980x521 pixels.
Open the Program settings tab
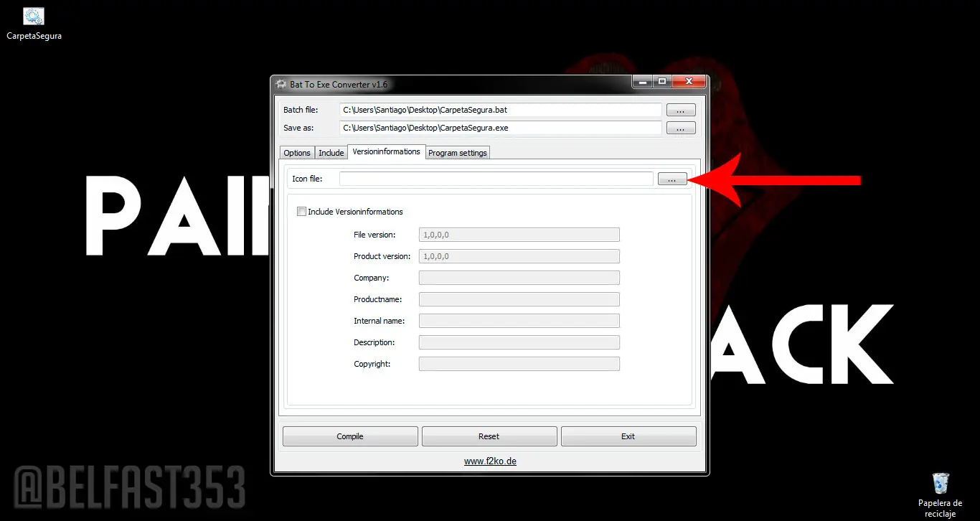[x=458, y=153]
